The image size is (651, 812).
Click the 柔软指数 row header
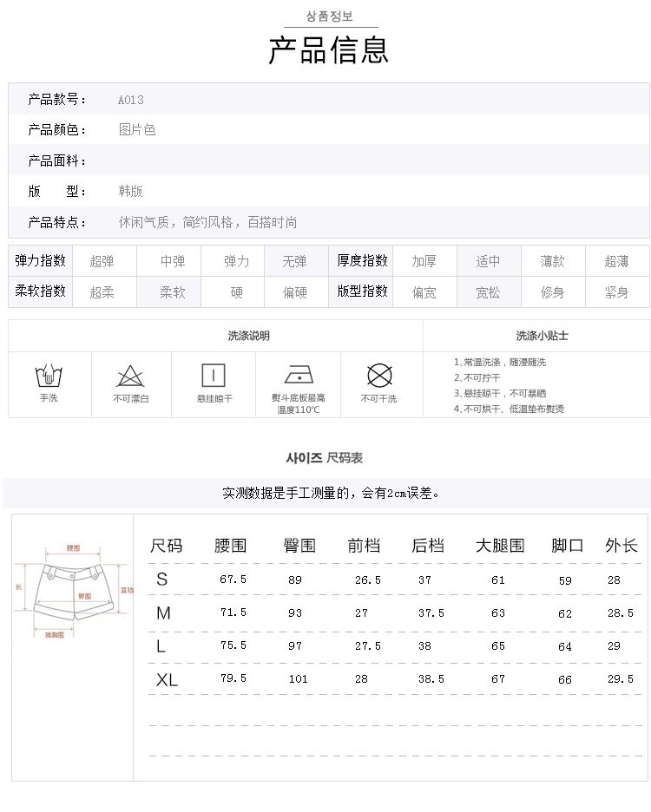(41, 291)
